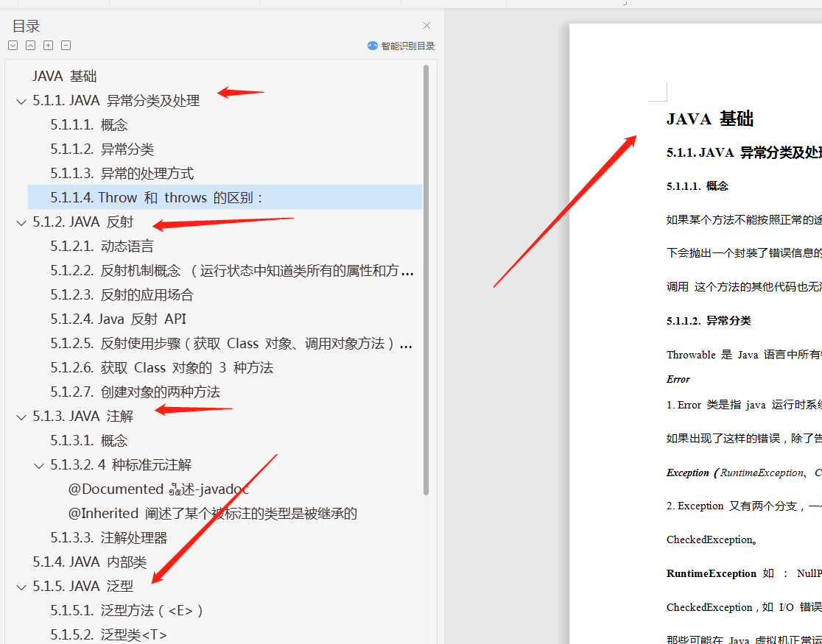Viewport: 822px width, 644px height.
Task: Open 智能识别目录 smart outline recognition
Action: point(401,46)
